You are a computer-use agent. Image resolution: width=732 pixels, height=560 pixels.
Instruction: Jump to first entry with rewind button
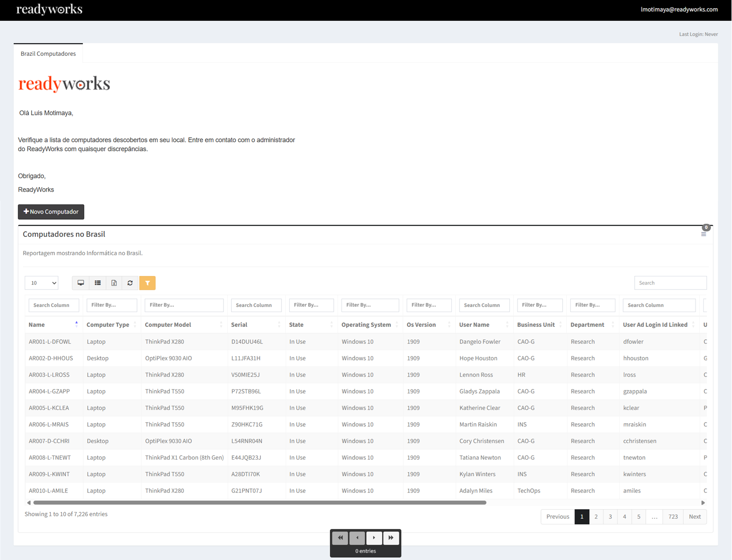pyautogui.click(x=340, y=537)
